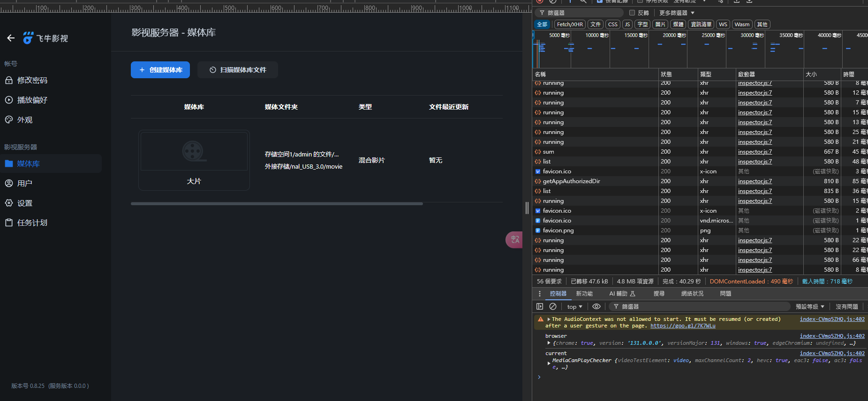Viewport: 868px width, 401px height.
Task: Open 修改密码 via its lock icon
Action: click(x=9, y=80)
